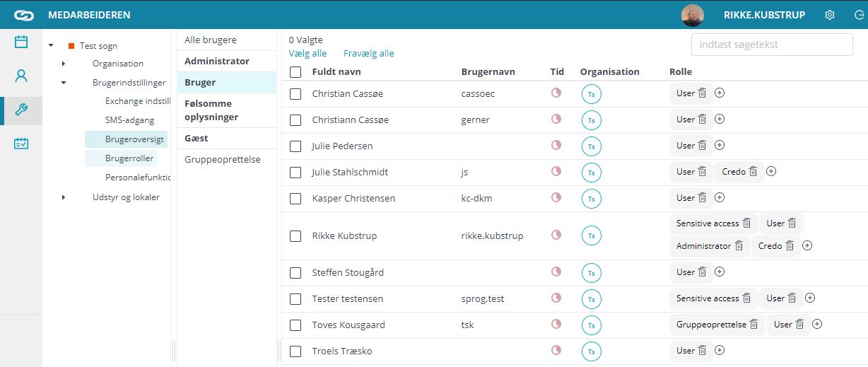868x367 pixels.
Task: Expand the Organisation tree node
Action: (63, 64)
